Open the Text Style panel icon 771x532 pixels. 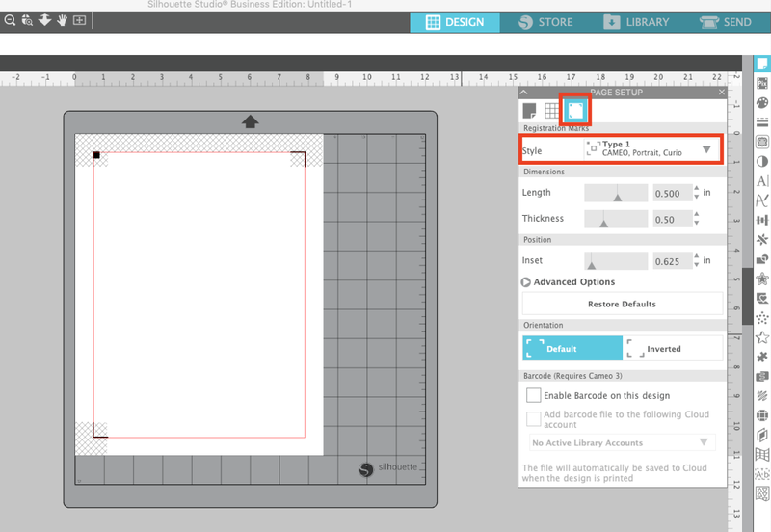pos(761,181)
